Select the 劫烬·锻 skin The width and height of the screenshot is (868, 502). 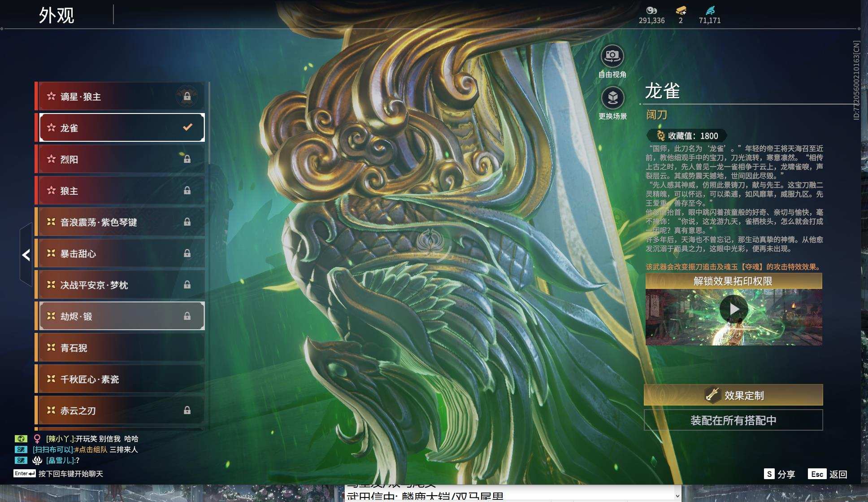tap(120, 316)
